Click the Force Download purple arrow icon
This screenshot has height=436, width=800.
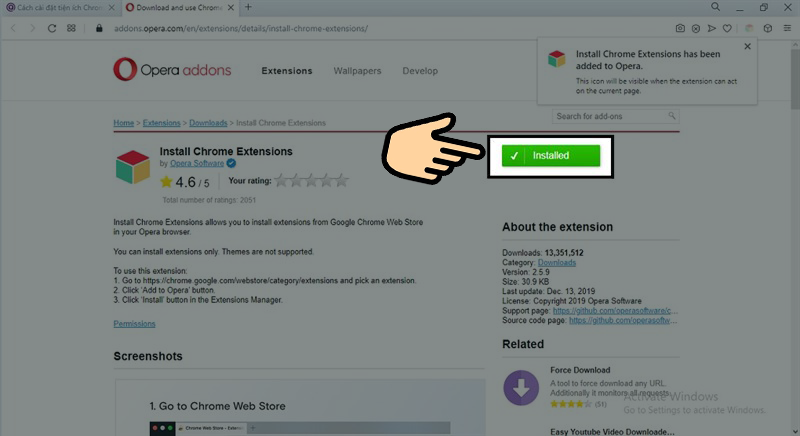521,388
